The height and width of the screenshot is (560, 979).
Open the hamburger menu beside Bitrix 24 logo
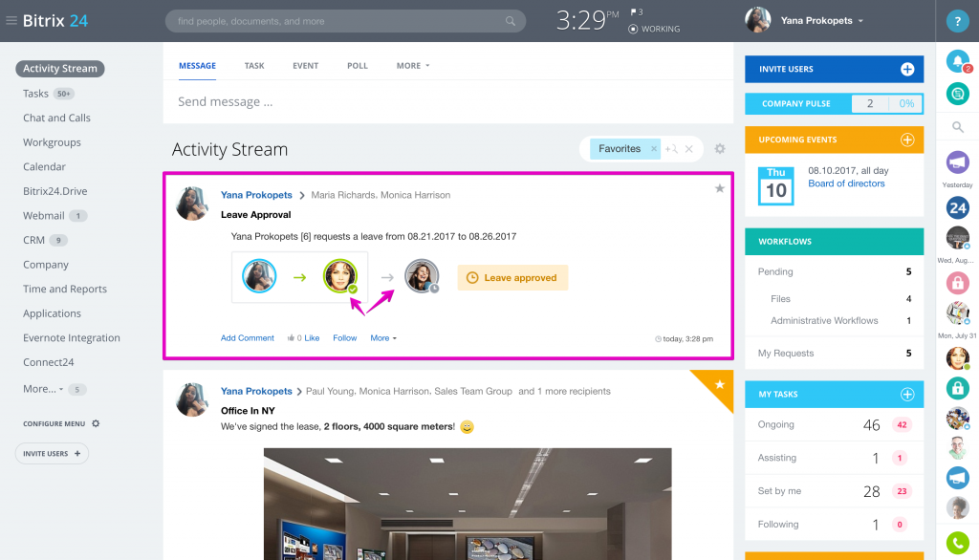11,21
